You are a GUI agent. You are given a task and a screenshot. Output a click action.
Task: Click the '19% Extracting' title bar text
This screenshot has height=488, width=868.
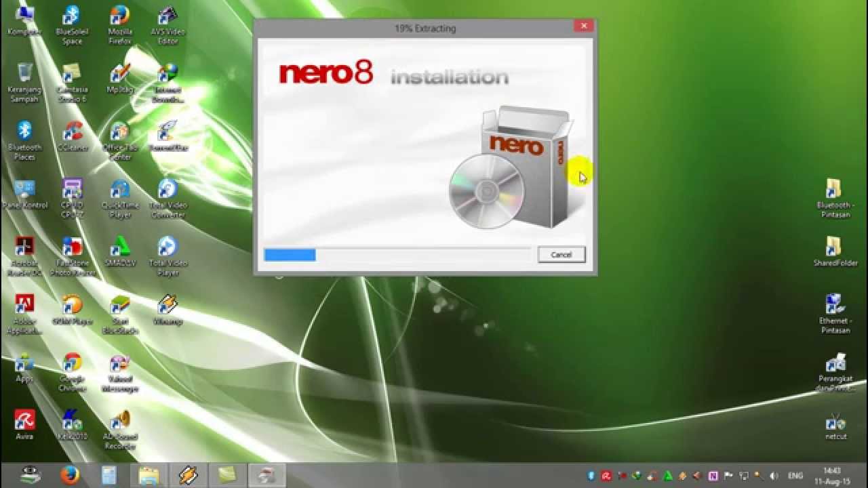425,28
